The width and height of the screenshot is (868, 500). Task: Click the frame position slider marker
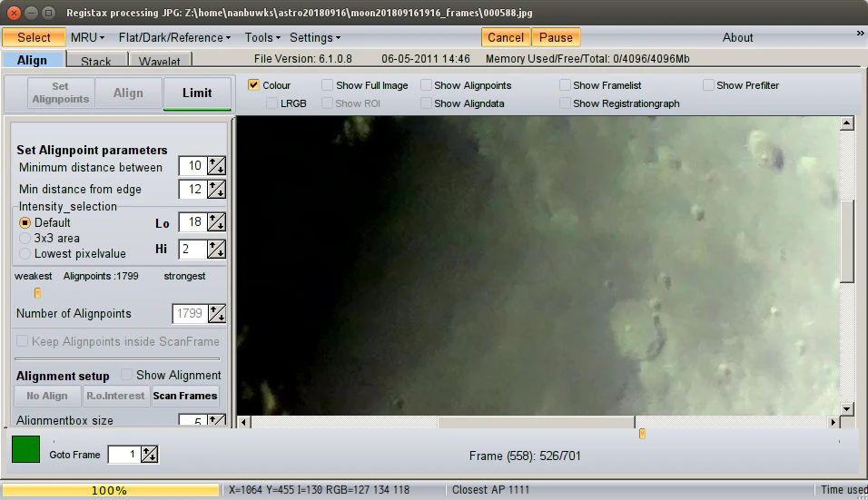click(642, 434)
